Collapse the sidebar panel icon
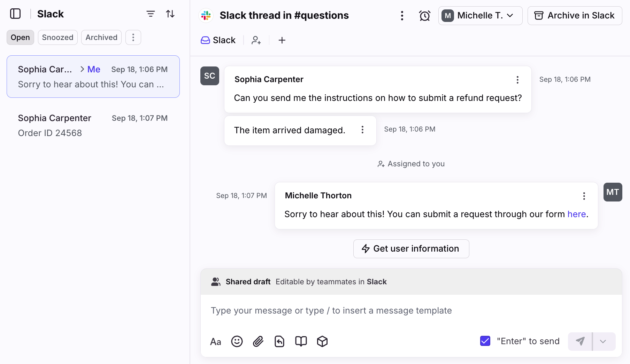This screenshot has width=630, height=364. pos(15,14)
